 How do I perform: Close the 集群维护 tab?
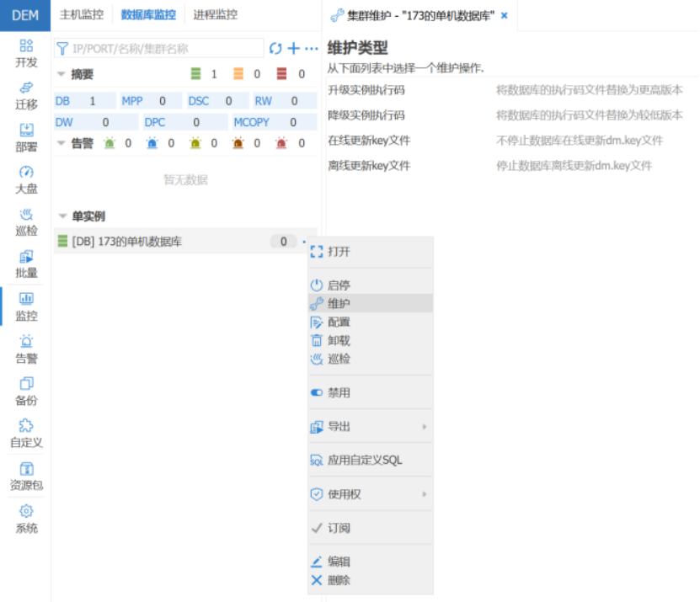tap(504, 16)
